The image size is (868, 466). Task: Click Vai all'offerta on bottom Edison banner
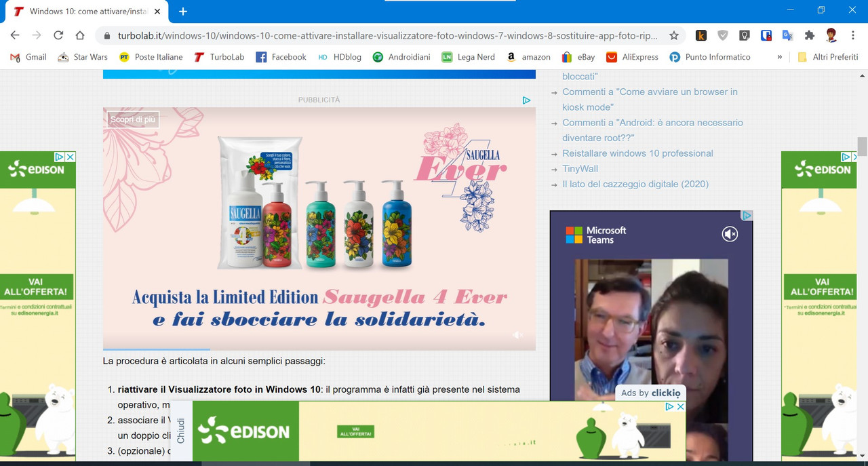pos(356,432)
